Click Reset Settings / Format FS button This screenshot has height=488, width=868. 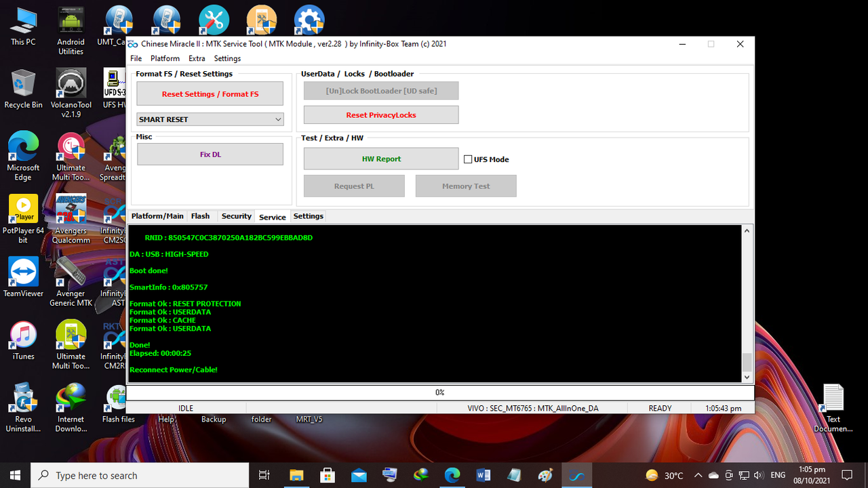(x=210, y=94)
